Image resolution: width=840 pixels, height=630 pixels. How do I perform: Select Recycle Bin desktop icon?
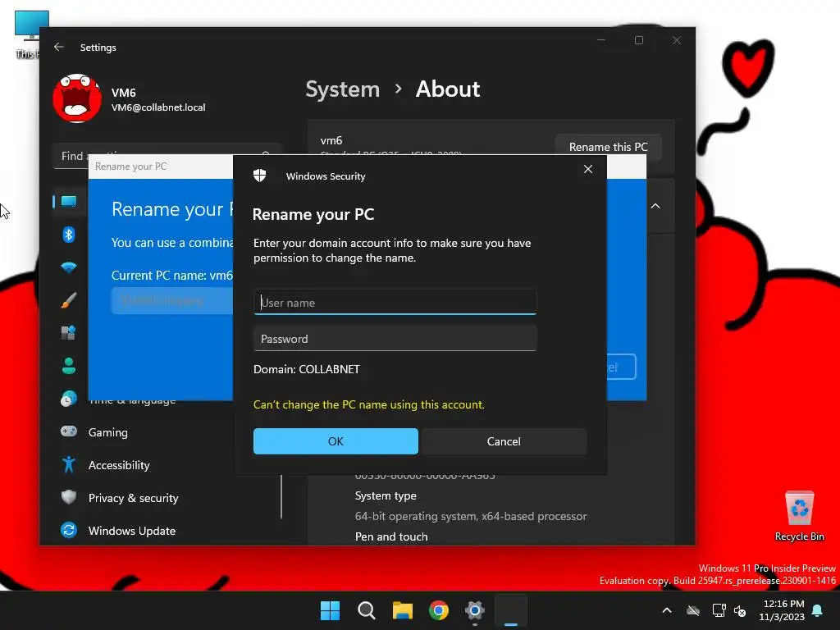click(799, 517)
